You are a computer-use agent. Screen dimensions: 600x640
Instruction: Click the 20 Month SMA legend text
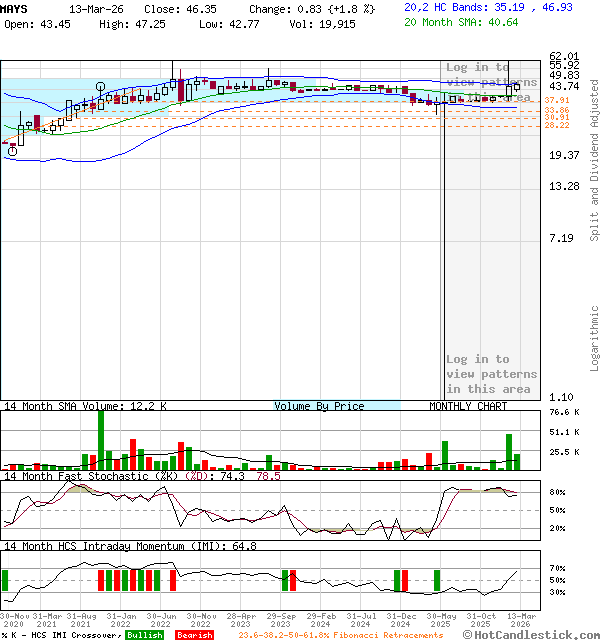[461, 22]
